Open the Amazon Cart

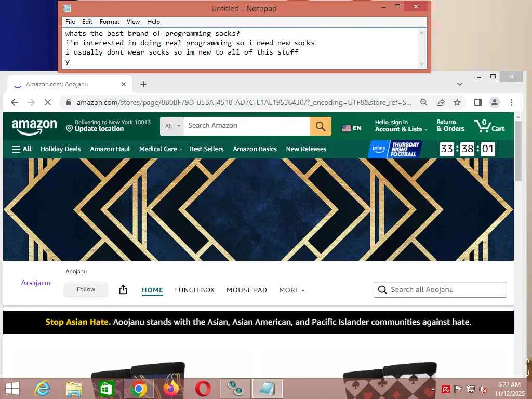[x=489, y=126]
